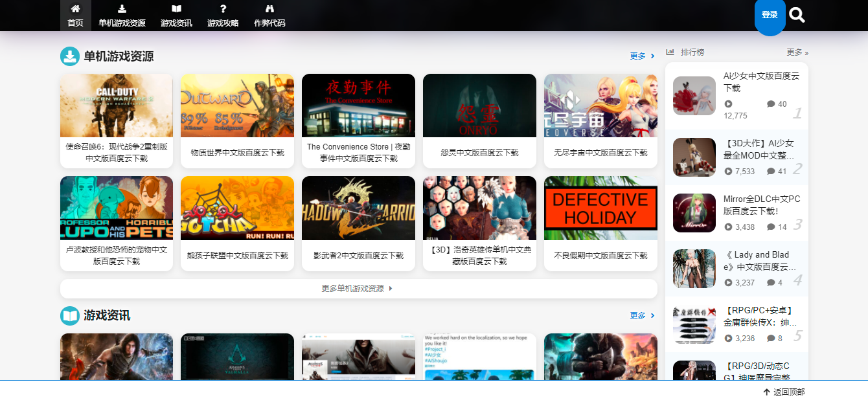The height and width of the screenshot is (402, 868).
Task: Click the round book icon beside 游戏资讯 heading
Action: pyautogui.click(x=70, y=315)
